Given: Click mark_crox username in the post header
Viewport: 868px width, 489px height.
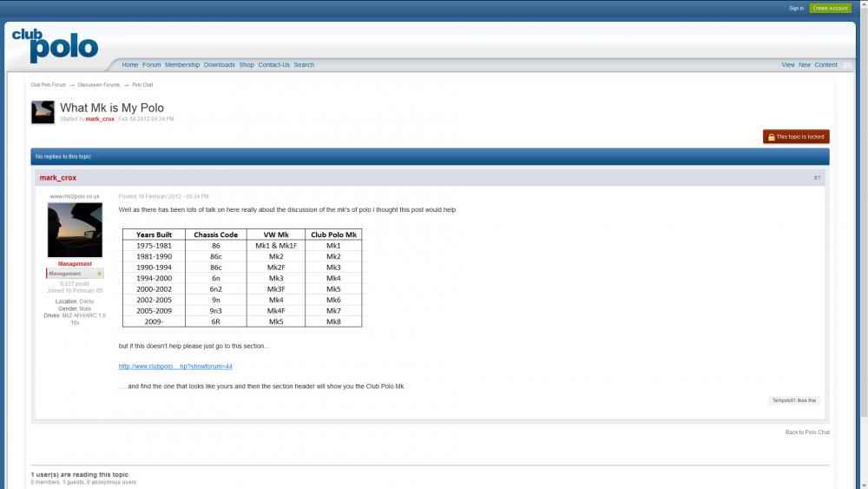Looking at the screenshot, I should [58, 178].
